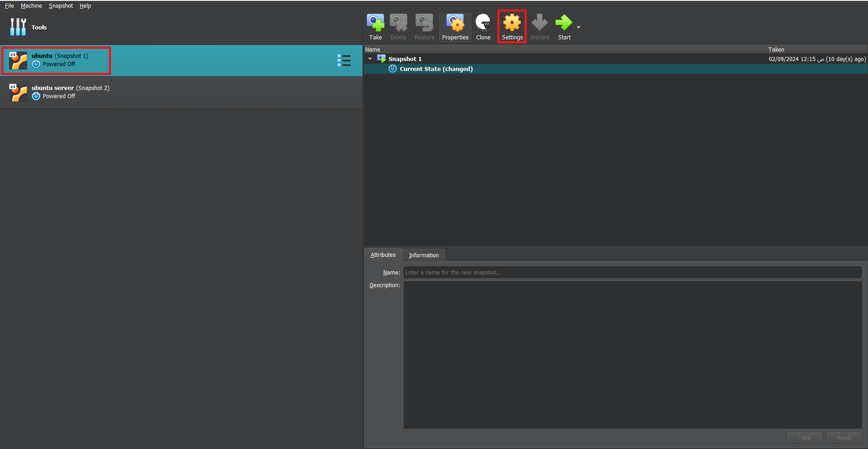Image resolution: width=868 pixels, height=449 pixels.
Task: Open the Machine menu
Action: [x=31, y=6]
